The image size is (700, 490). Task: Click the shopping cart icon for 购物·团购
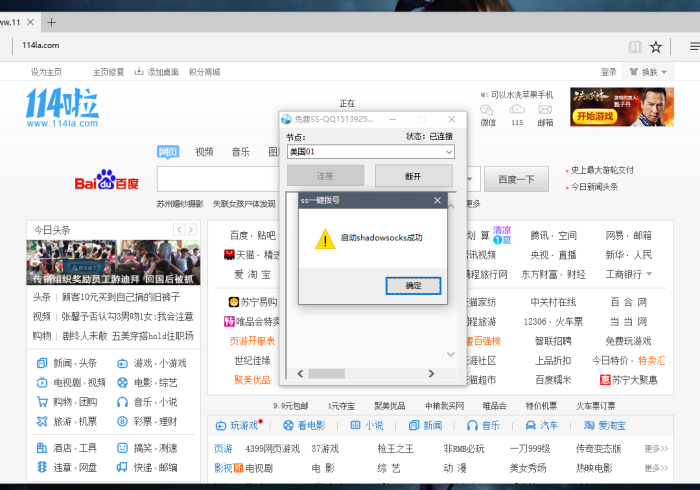[x=41, y=402]
